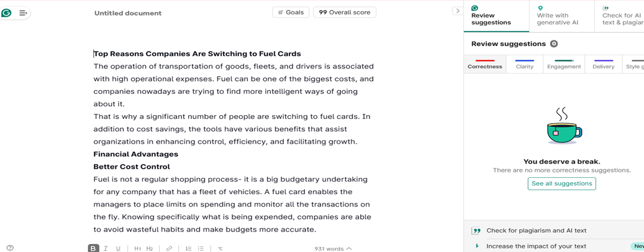
Task: Select the Clarity suggestions tab
Action: pyautogui.click(x=524, y=65)
